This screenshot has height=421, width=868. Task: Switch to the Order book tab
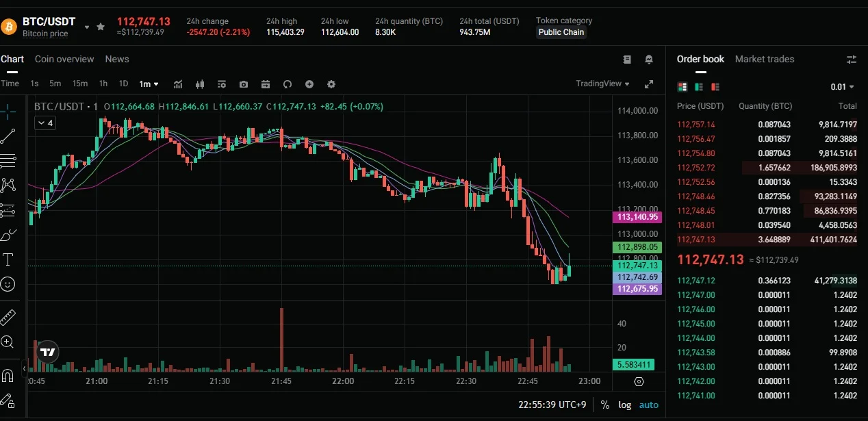(x=700, y=59)
